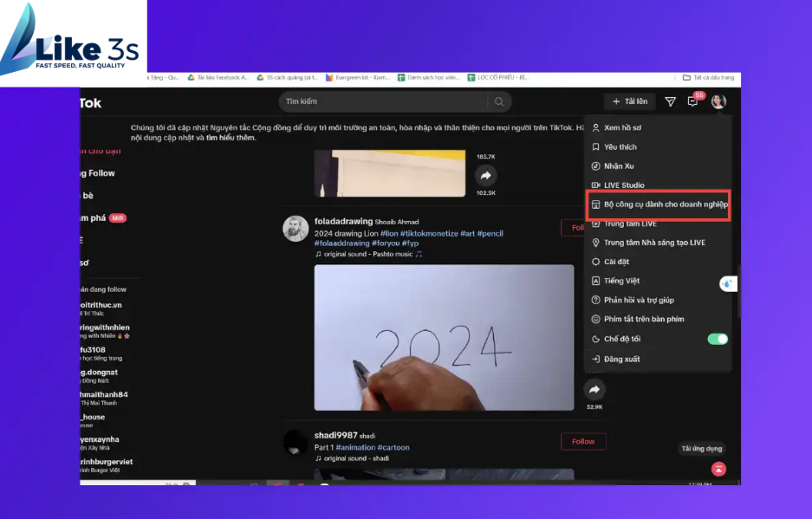Open Evergreen kit bookmark
Image resolution: width=812 pixels, height=519 pixels.
click(x=357, y=78)
